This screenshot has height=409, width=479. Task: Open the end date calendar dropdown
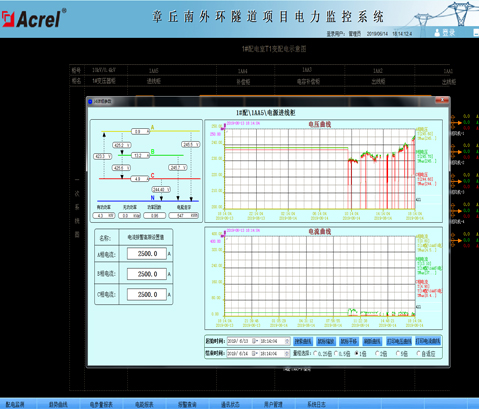pyautogui.click(x=255, y=353)
